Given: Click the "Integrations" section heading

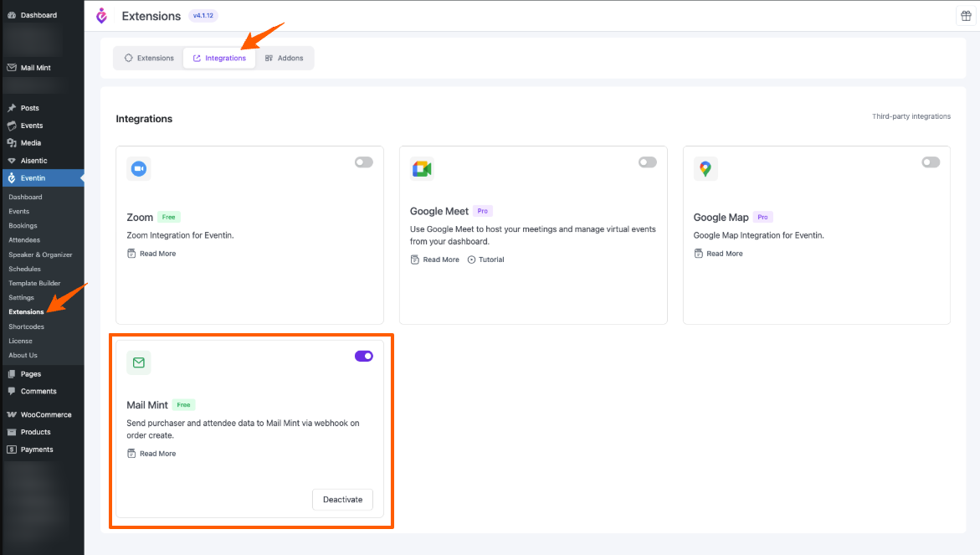Looking at the screenshot, I should (144, 119).
